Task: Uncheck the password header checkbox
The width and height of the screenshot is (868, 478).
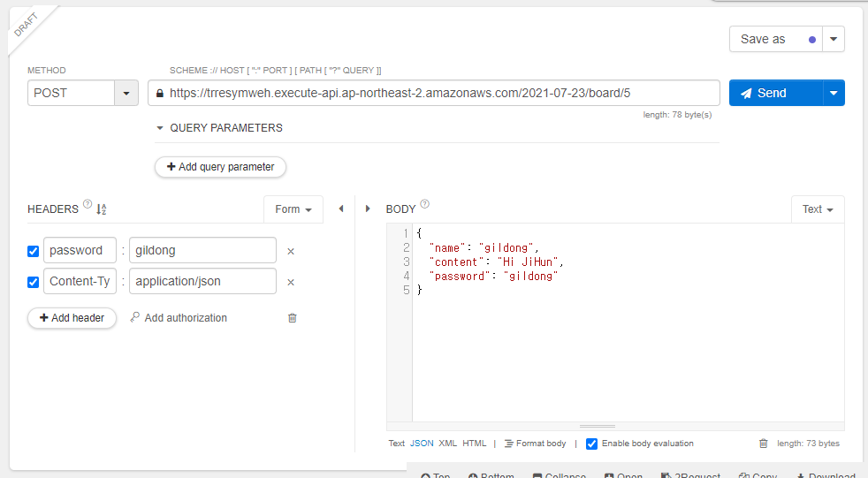Action: (x=34, y=251)
